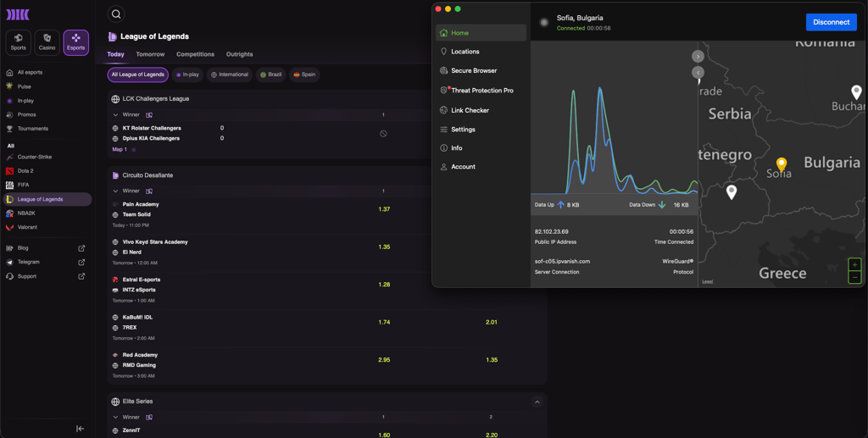This screenshot has width=868, height=438.
Task: Click odds 1.28 for Estral E-sports
Action: 384,285
